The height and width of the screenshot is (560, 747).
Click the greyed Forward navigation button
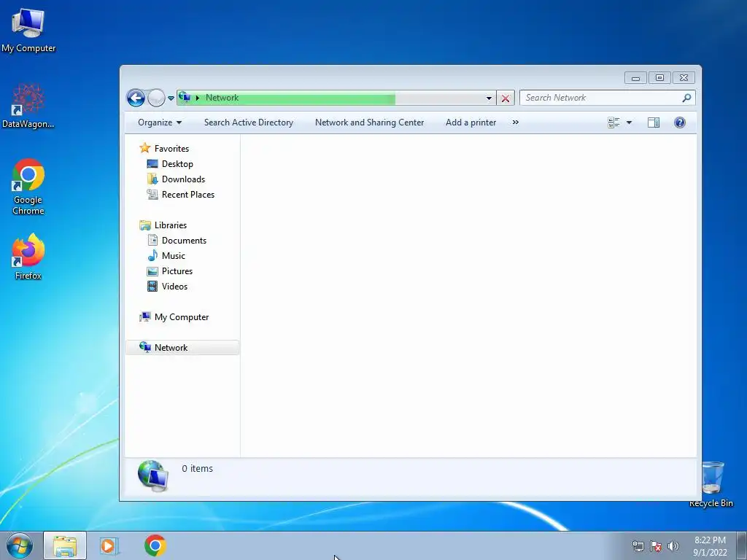(x=156, y=98)
